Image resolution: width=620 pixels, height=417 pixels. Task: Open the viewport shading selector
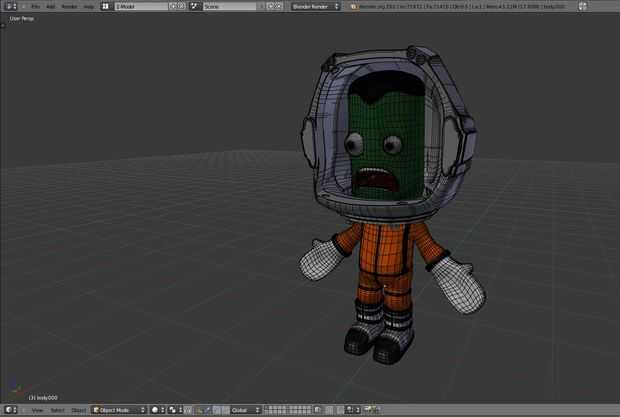click(x=158, y=410)
